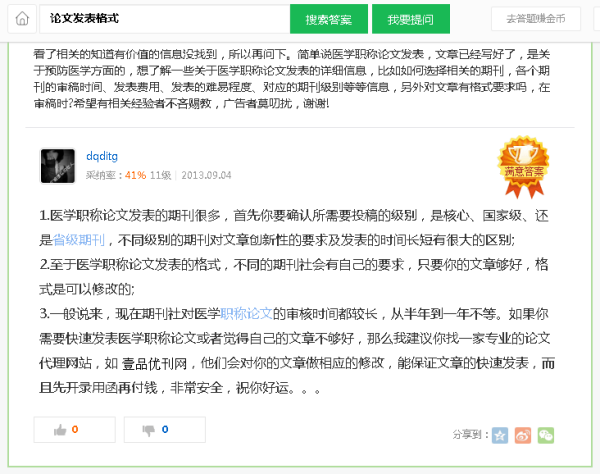This screenshot has width=600, height=474.
Task: Open dqditg's avatar picture
Action: pyautogui.click(x=58, y=166)
